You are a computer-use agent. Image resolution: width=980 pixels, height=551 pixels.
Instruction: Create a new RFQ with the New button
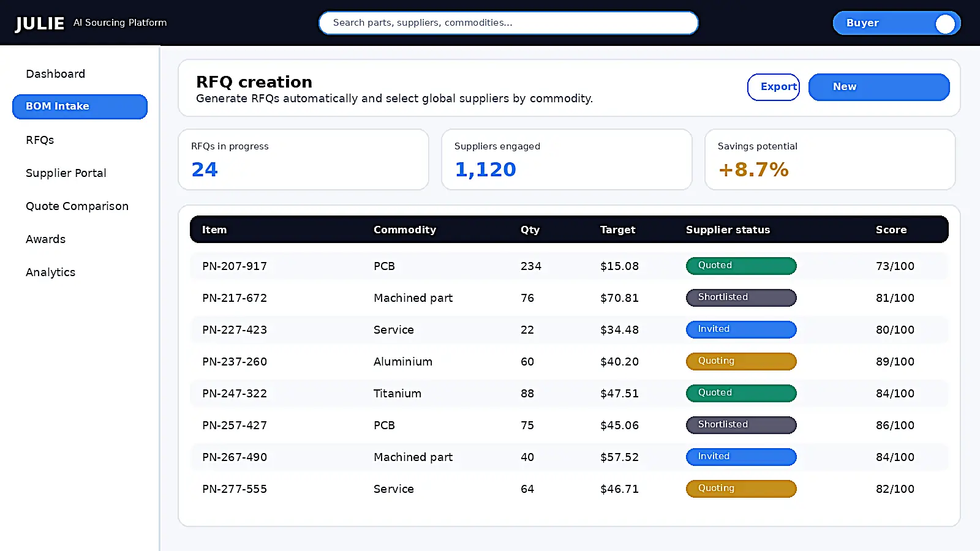pos(878,87)
